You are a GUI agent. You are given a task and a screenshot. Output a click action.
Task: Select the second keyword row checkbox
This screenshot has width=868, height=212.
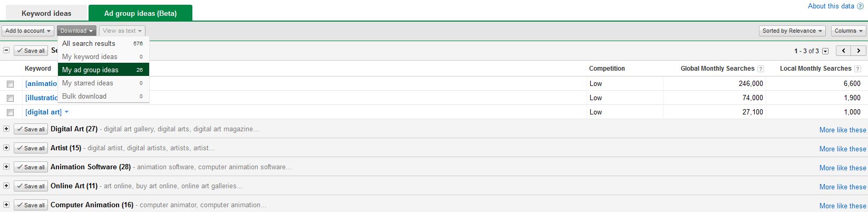[x=10, y=98]
